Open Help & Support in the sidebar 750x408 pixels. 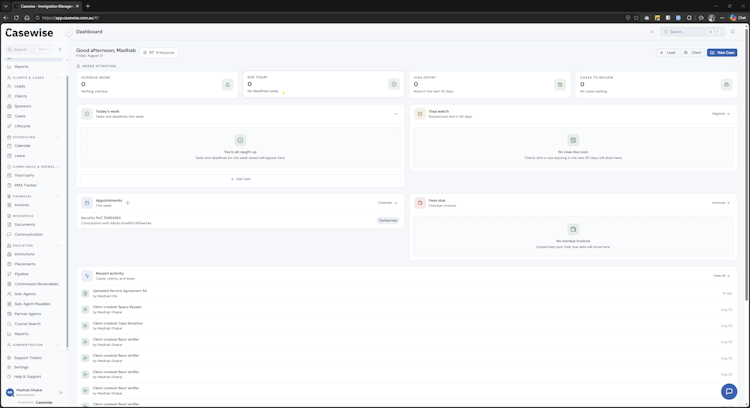point(27,377)
